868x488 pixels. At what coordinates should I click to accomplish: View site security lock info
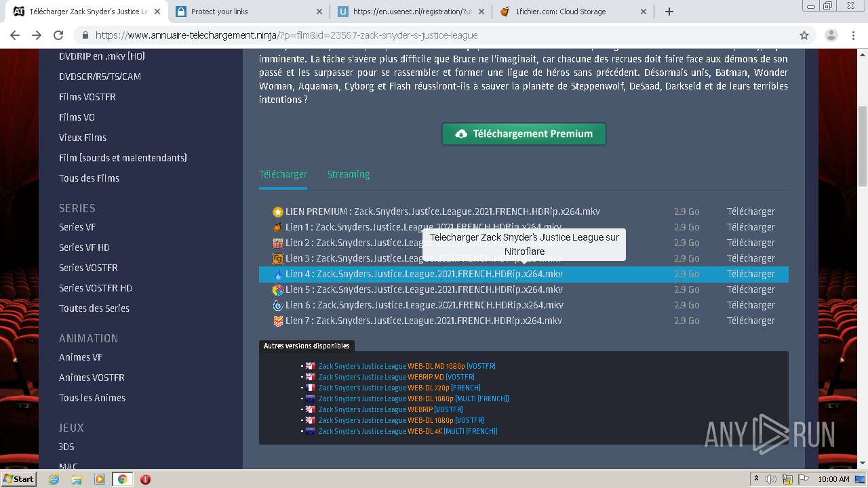coord(85,35)
